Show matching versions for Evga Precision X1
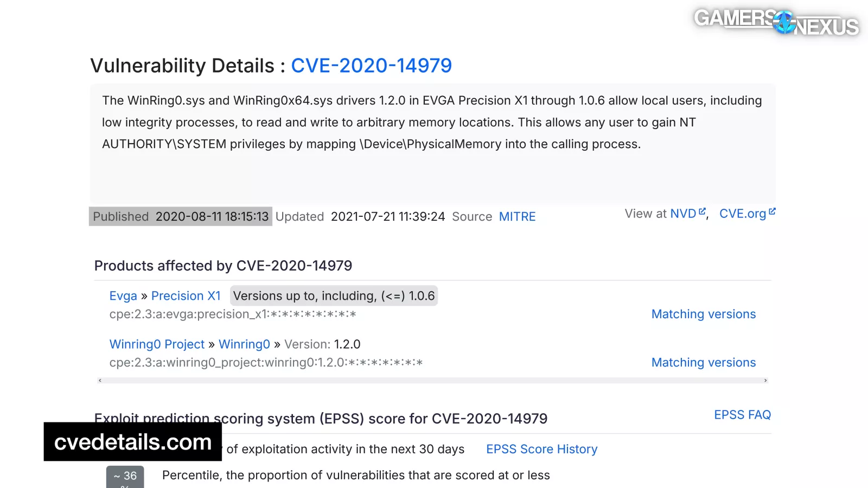The height and width of the screenshot is (488, 868). pos(703,314)
